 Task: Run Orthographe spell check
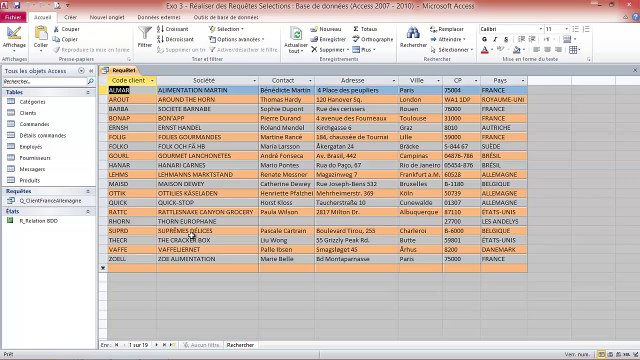point(373,39)
